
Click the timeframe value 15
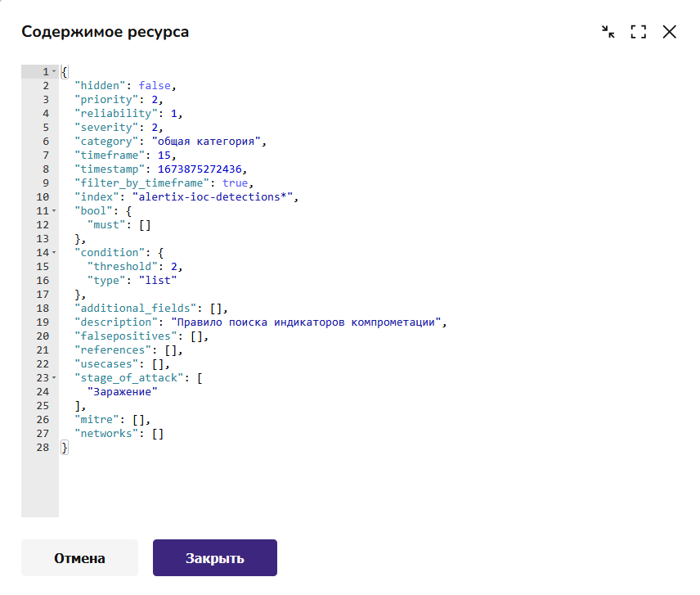coord(164,155)
